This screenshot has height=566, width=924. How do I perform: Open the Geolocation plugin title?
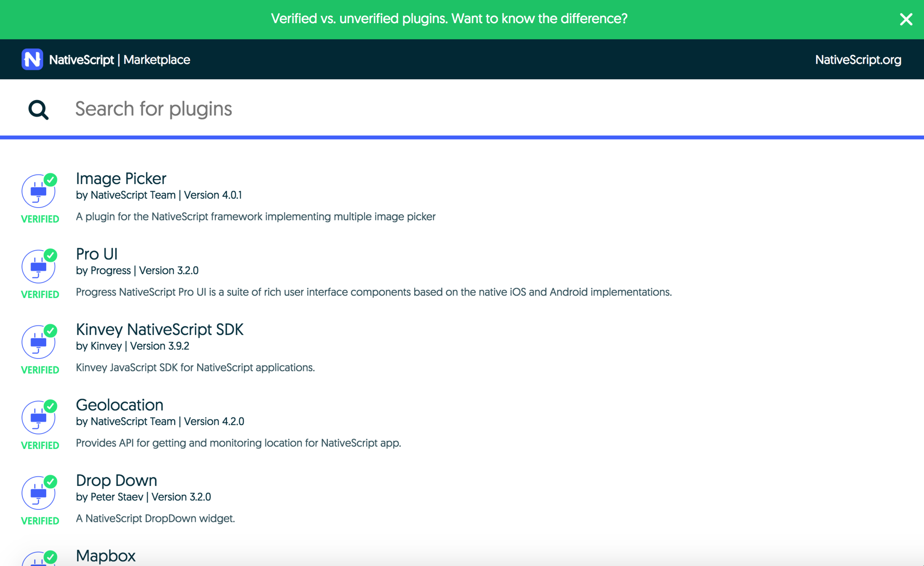pyautogui.click(x=119, y=405)
